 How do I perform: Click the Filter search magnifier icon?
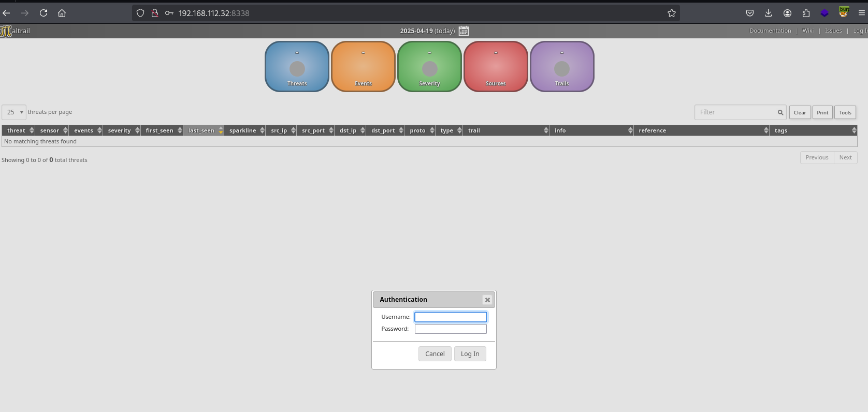click(x=780, y=112)
